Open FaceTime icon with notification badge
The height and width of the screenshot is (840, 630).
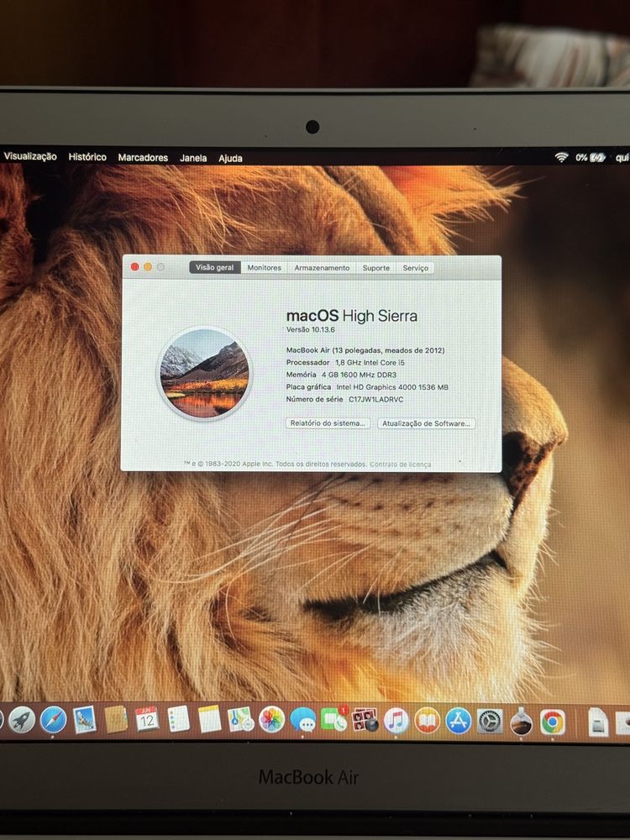coord(334,719)
